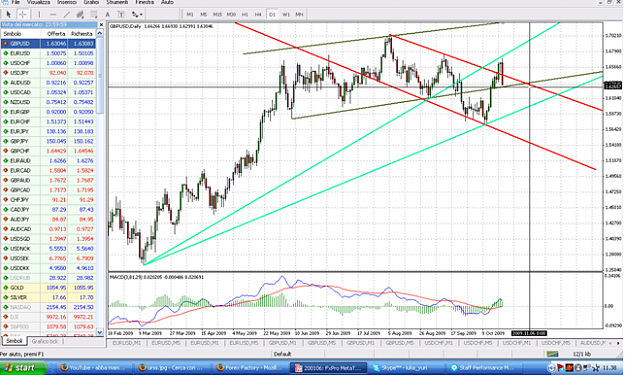Switch chart to M5 timeframe
This screenshot has height=376, width=625.
tap(203, 14)
